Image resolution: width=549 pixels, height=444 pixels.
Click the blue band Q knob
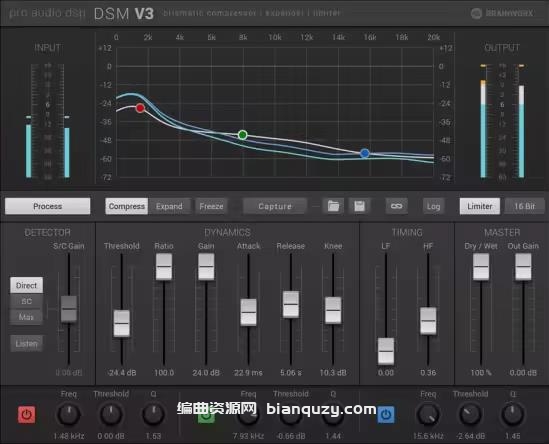[513, 415]
